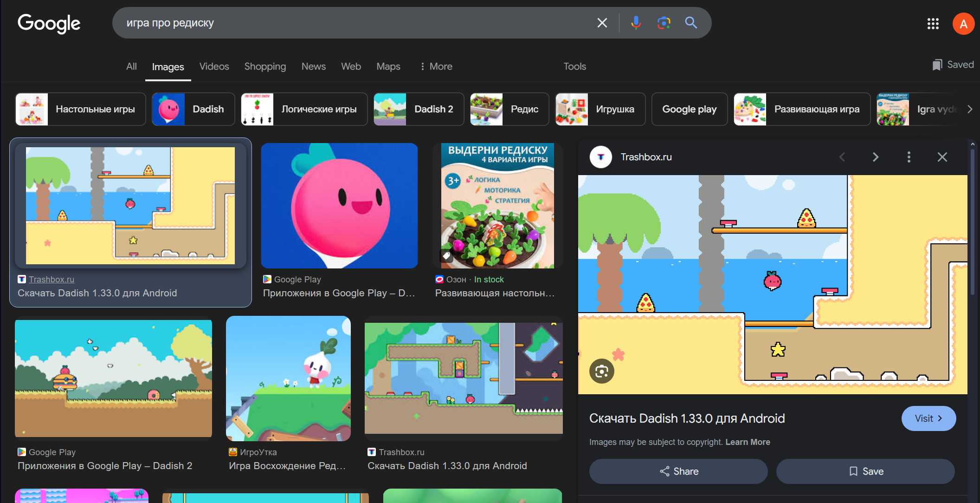
Task: Search inside image with Lens button
Action: 602,371
